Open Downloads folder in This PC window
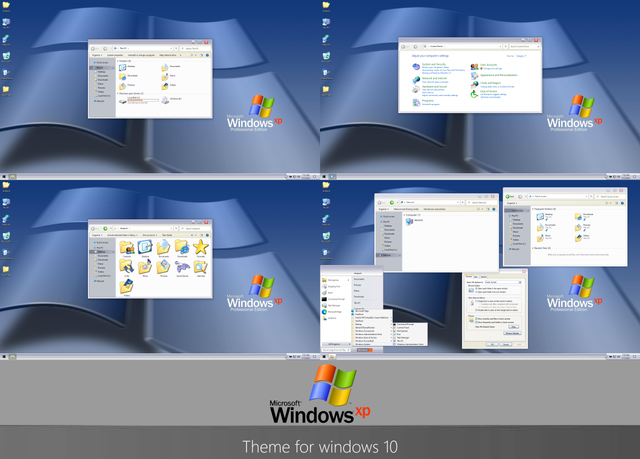 pyautogui.click(x=122, y=76)
